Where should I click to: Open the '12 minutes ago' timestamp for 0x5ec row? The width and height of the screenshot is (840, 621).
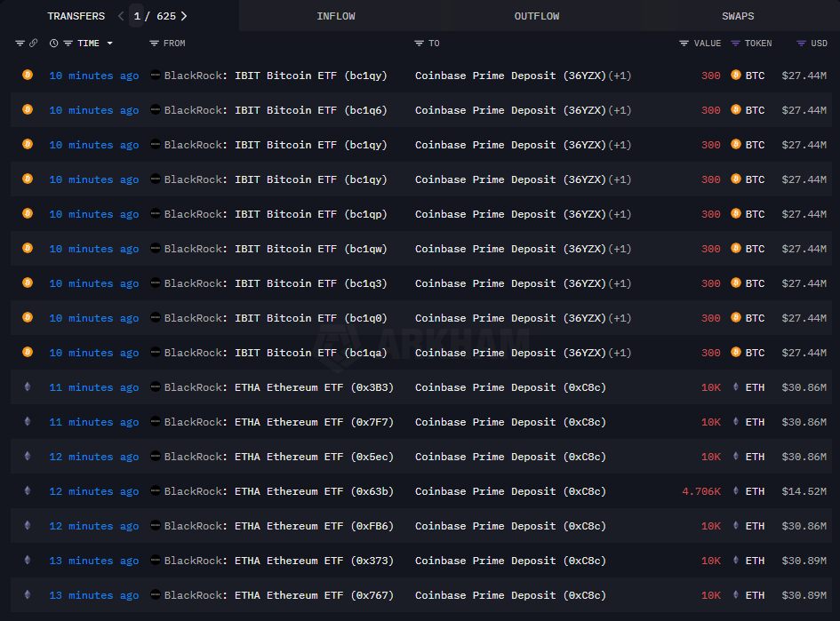[x=93, y=457]
